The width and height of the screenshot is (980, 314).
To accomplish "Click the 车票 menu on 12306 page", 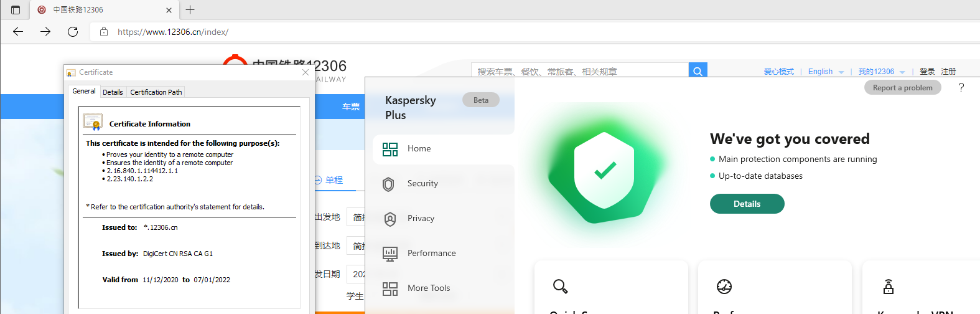I will pyautogui.click(x=351, y=107).
